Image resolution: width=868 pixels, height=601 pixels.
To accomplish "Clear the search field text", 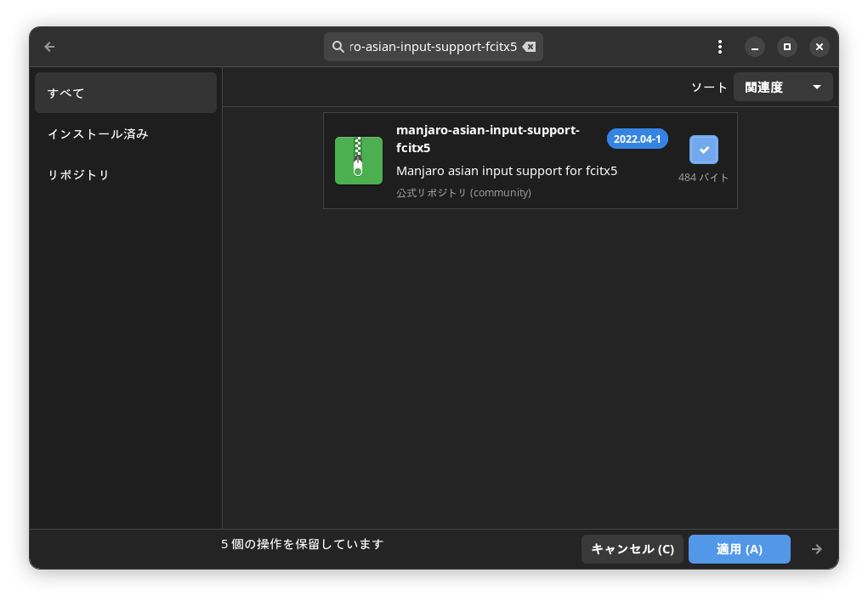I will click(x=529, y=47).
